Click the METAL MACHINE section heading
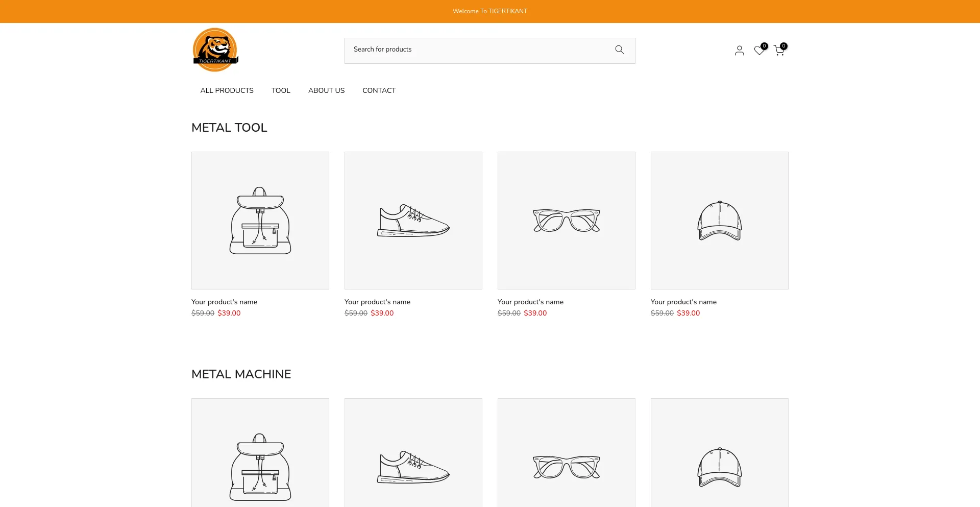 point(241,374)
